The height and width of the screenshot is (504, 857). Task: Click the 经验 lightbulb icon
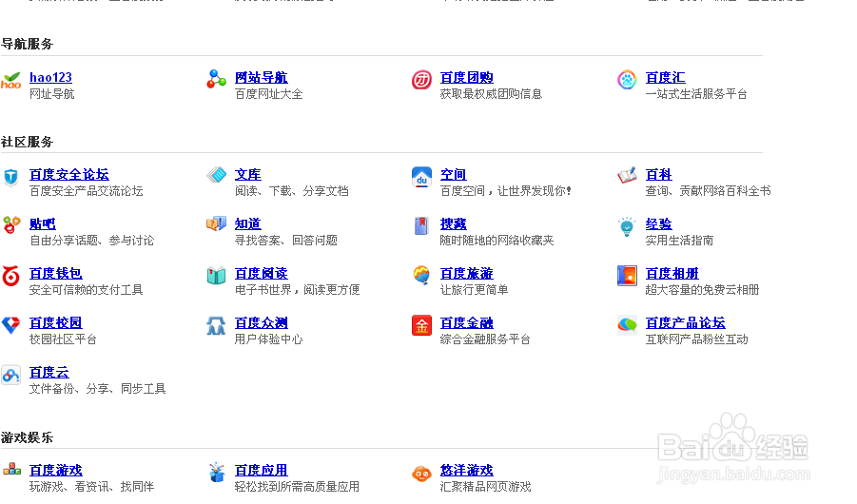(627, 227)
